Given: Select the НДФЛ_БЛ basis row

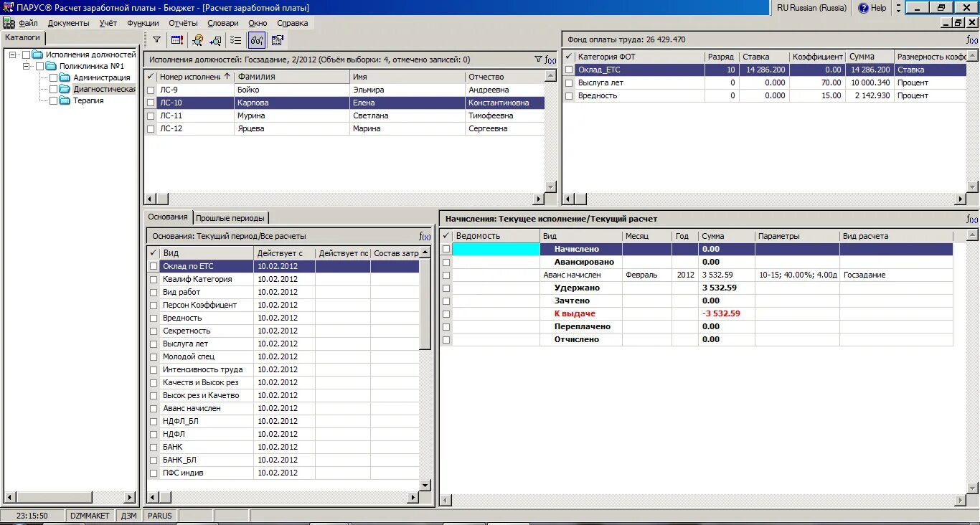Looking at the screenshot, I should click(x=283, y=421).
